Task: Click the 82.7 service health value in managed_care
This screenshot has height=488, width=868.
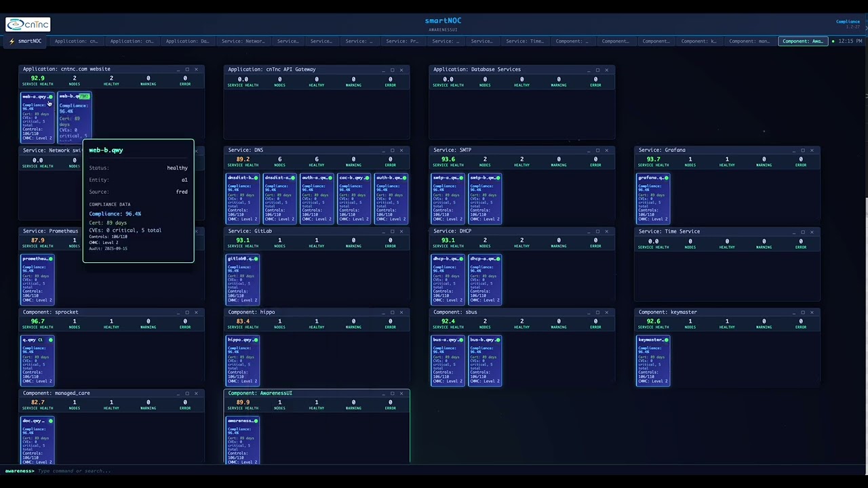Action: (37, 403)
